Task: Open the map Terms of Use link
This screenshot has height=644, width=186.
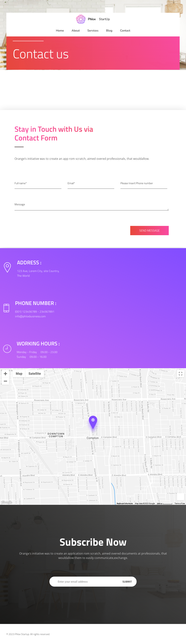Action: click(179, 504)
